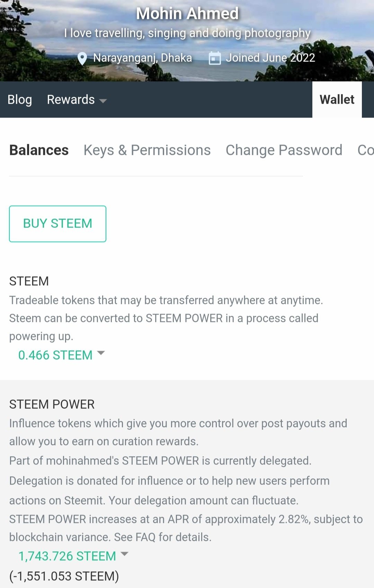Screen dimensions: 374x588
Task: Go to the Blog tab
Action: (x=20, y=100)
